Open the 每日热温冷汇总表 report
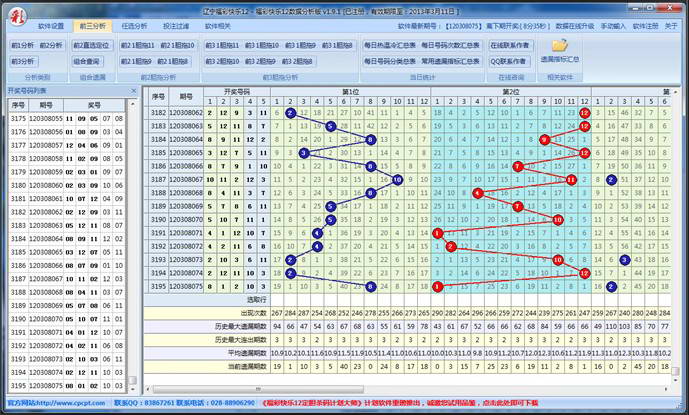 [390, 45]
